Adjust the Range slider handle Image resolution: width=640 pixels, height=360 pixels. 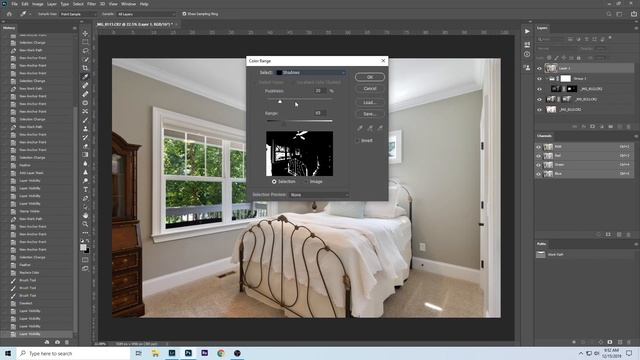tap(284, 123)
